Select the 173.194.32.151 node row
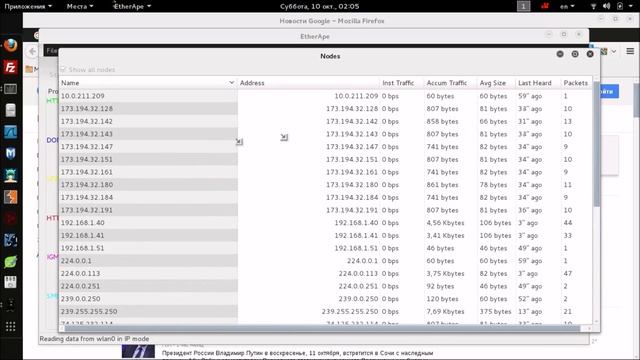The width and height of the screenshot is (640, 360). click(325, 159)
